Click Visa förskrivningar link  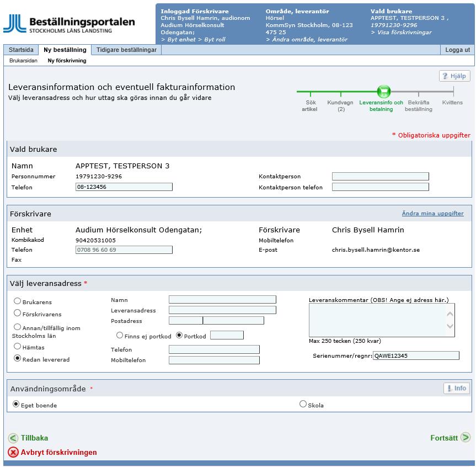click(x=401, y=32)
